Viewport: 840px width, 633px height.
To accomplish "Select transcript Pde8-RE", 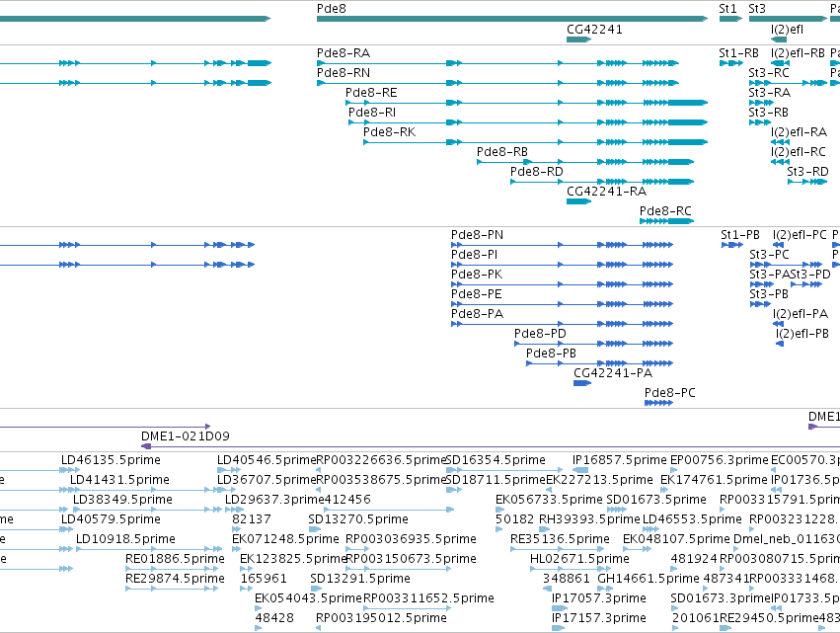I will [371, 93].
